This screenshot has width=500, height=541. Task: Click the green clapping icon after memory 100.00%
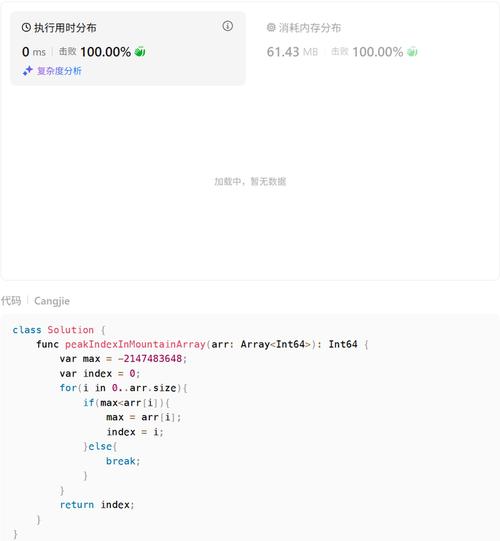412,51
